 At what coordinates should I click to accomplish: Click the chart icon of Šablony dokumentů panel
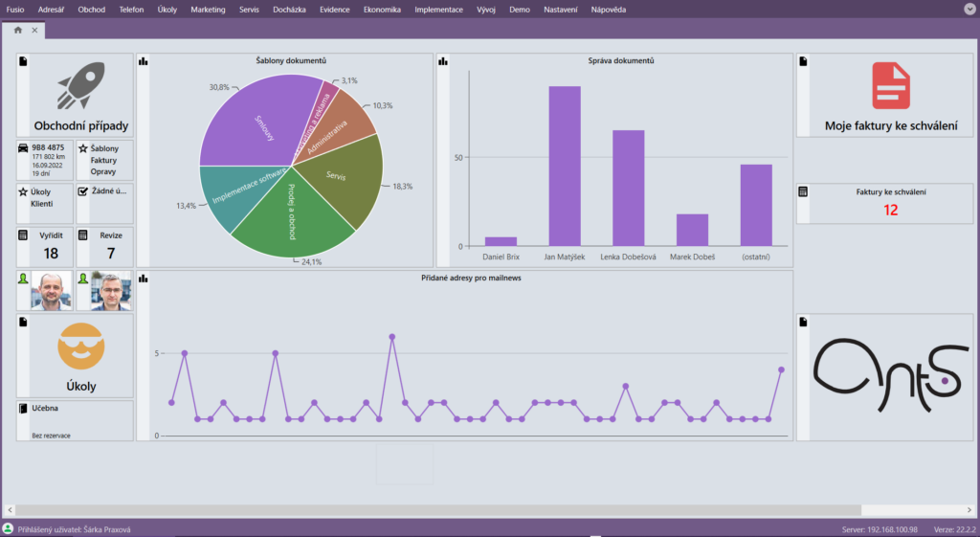point(144,61)
